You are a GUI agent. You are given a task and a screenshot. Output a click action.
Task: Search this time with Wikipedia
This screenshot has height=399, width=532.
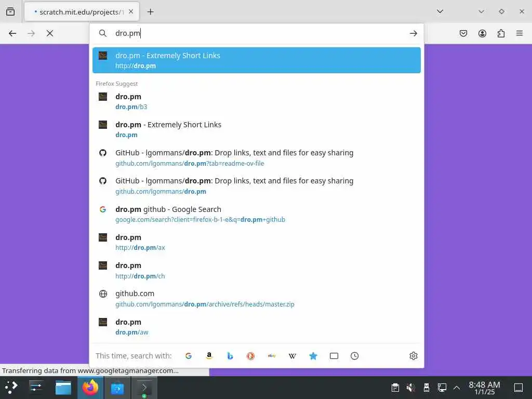(x=292, y=356)
